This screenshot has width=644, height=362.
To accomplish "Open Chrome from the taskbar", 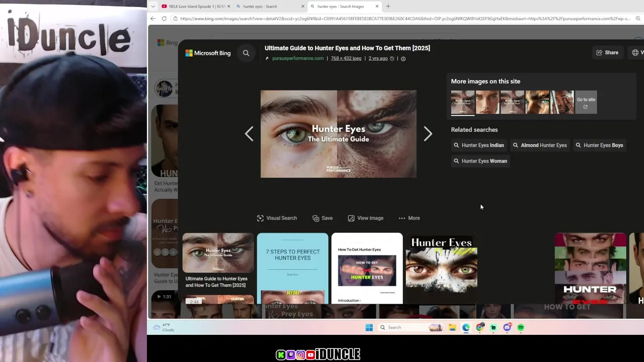I will point(480,328).
